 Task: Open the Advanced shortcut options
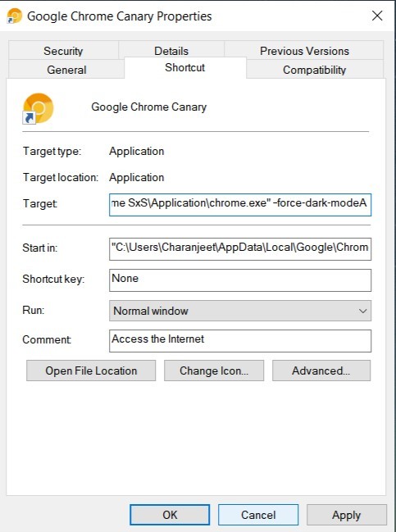(321, 371)
